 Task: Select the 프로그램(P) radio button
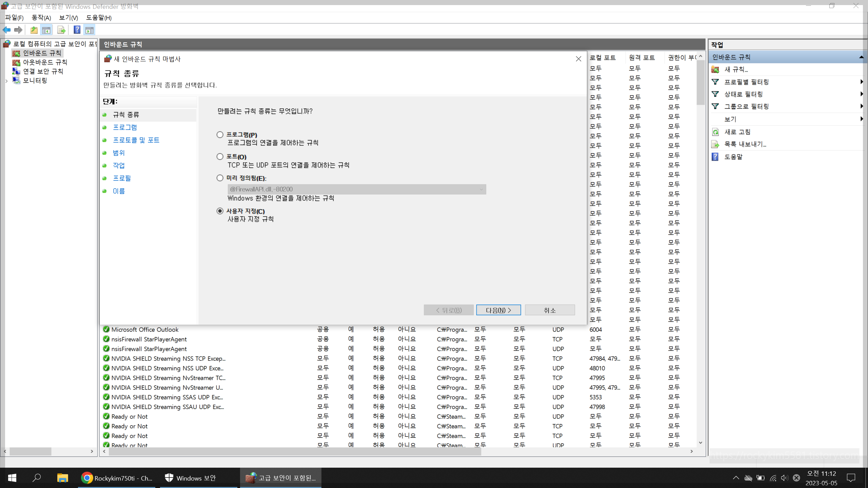pyautogui.click(x=220, y=135)
